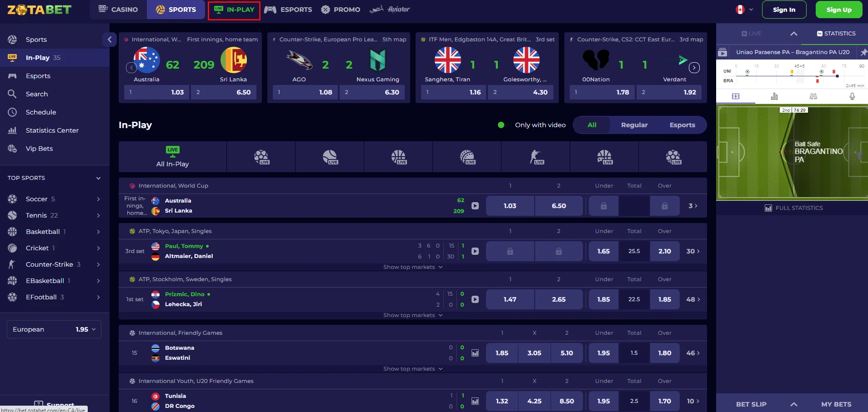
Task: Open live EFootball filter icon
Action: 673,157
